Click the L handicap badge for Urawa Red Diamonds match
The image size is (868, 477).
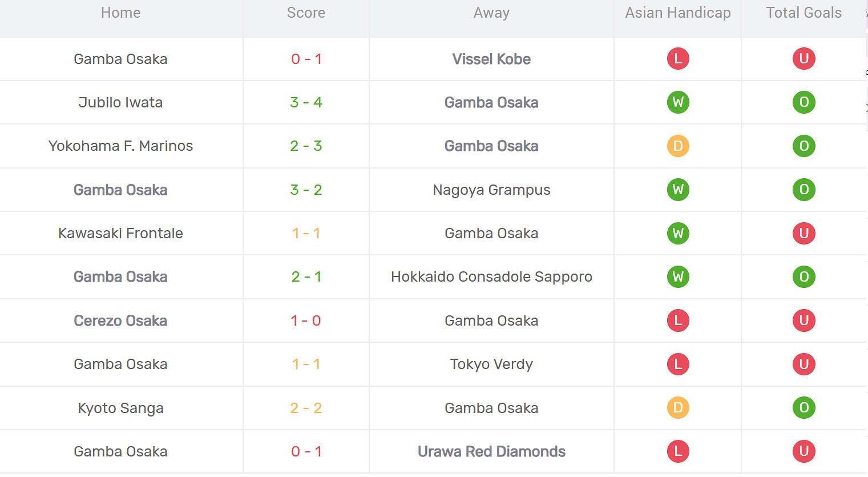coord(678,451)
